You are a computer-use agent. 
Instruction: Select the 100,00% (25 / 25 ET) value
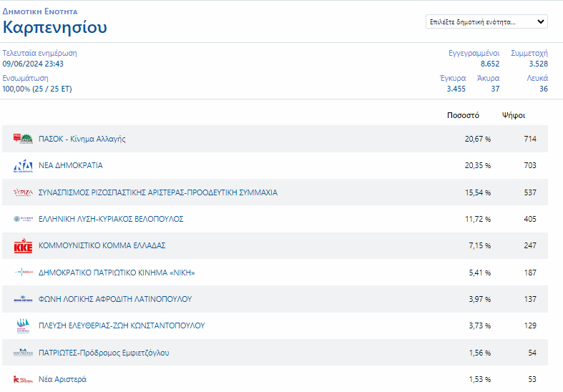click(x=37, y=89)
